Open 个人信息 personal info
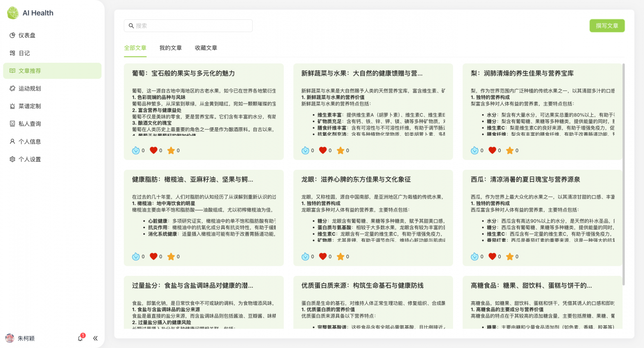Viewport: 644px width, 348px height. (x=52, y=141)
